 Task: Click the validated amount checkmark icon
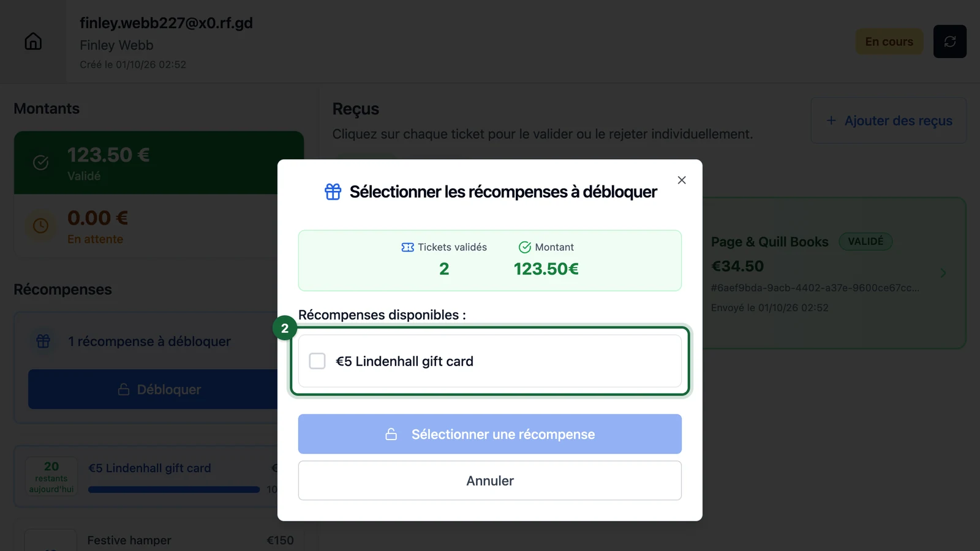point(40,162)
